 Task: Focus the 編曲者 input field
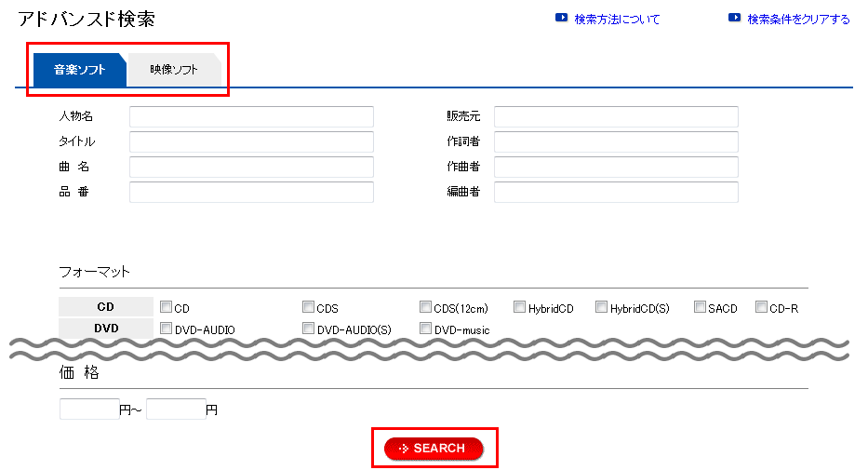[616, 192]
